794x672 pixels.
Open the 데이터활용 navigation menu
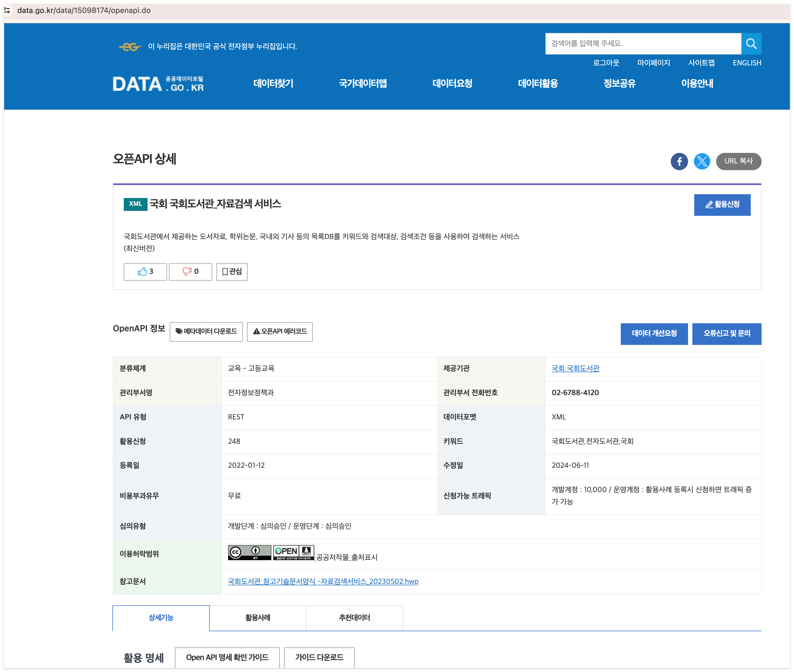pyautogui.click(x=538, y=83)
